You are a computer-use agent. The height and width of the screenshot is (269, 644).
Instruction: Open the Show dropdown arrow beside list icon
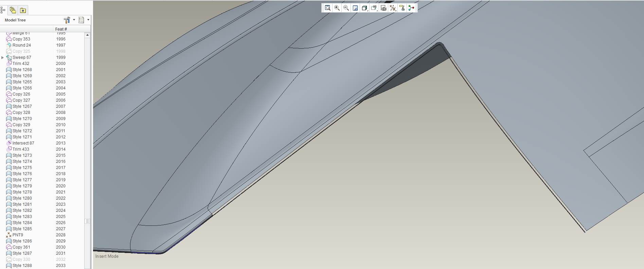point(88,20)
